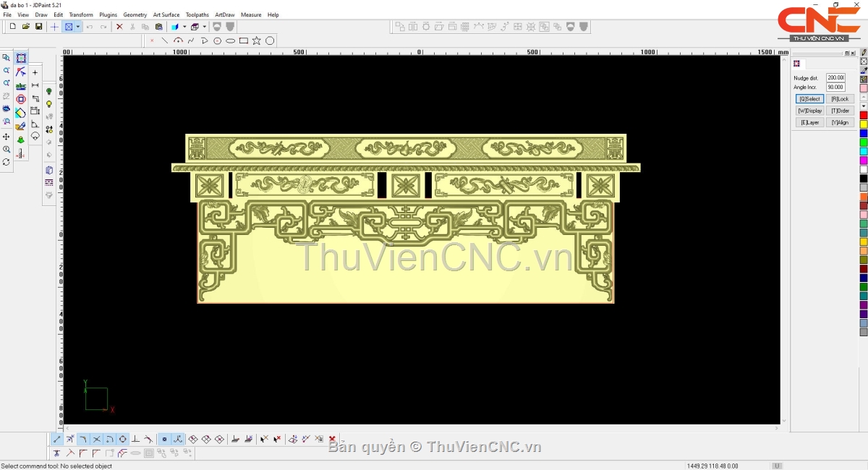This screenshot has width=868, height=470.
Task: Click the node edit tool with blue arrow
Action: click(21, 72)
